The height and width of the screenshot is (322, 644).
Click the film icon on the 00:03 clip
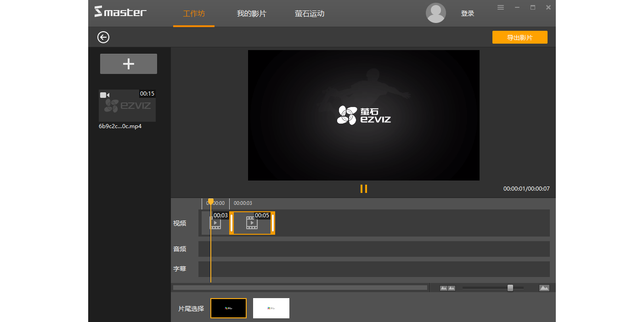pyautogui.click(x=215, y=223)
